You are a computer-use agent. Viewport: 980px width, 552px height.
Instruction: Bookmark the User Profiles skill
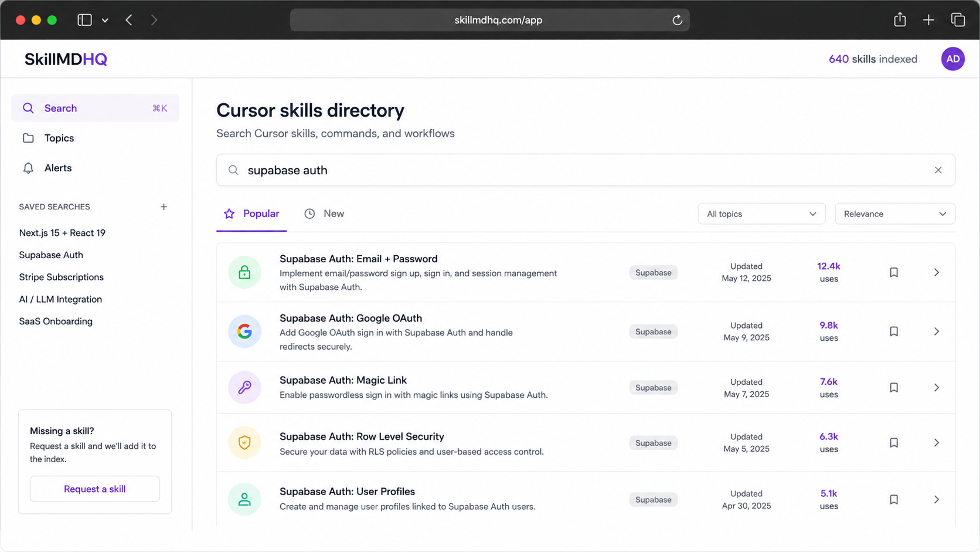click(x=893, y=499)
